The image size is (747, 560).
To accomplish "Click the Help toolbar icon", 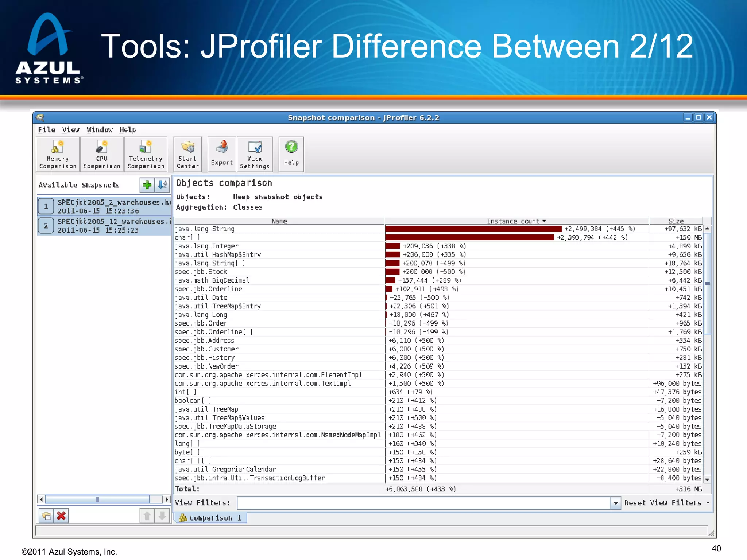I will [x=291, y=154].
